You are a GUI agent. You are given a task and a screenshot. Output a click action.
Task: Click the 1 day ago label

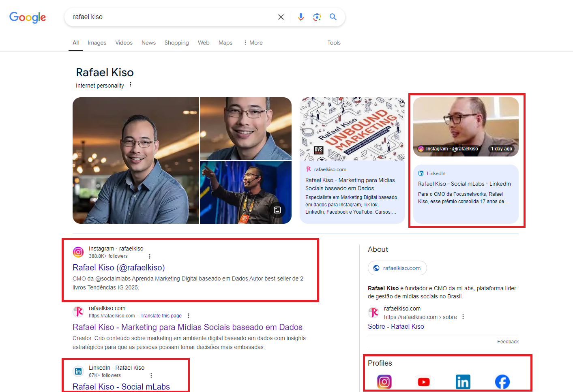click(502, 149)
